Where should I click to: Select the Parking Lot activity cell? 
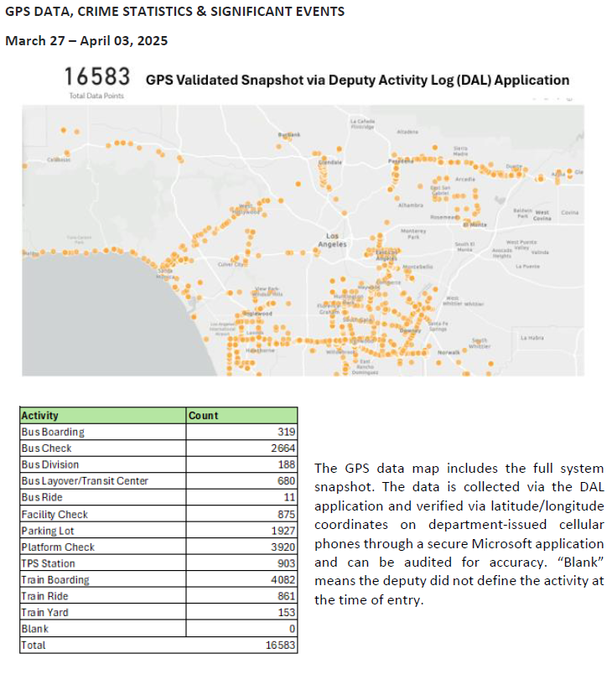point(46,531)
